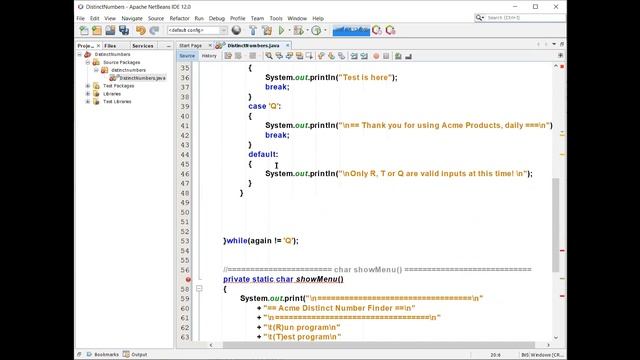Collapse the Source Packages node

pos(88,62)
